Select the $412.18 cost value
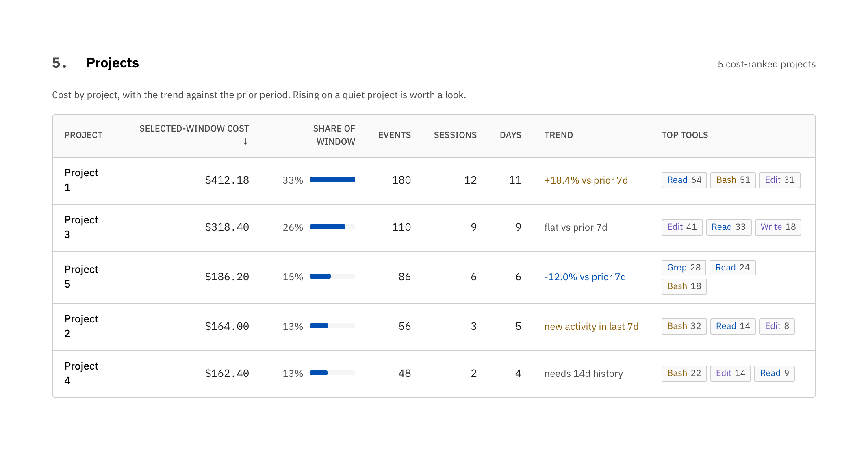This screenshot has width=868, height=450. [227, 180]
